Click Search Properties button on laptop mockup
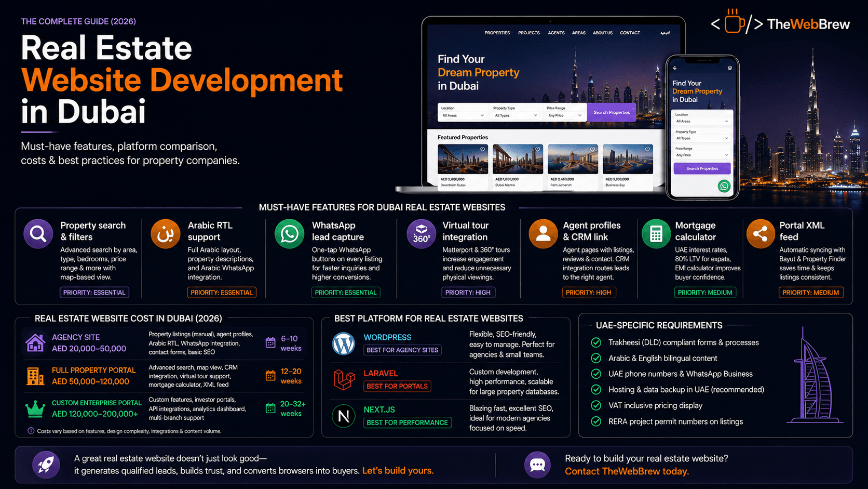868x489 pixels. (x=612, y=112)
